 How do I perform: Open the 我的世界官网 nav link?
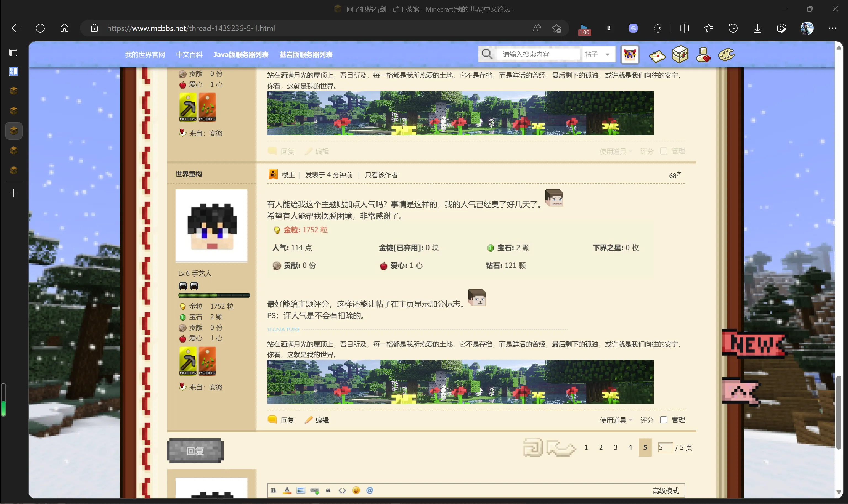[x=145, y=55]
